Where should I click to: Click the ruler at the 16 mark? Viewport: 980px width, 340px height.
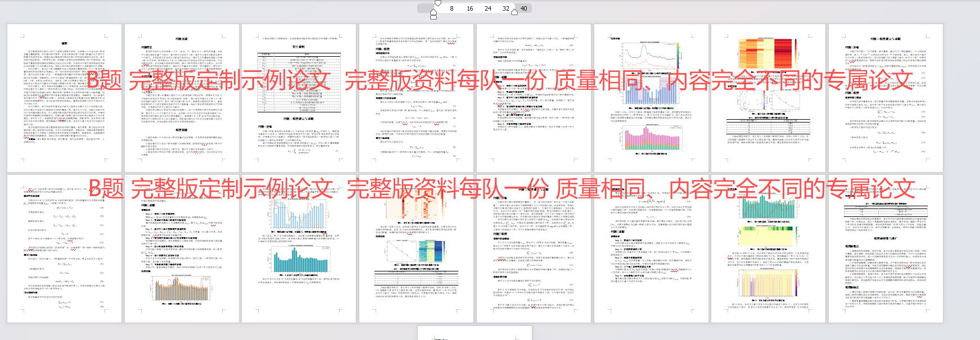(470, 8)
